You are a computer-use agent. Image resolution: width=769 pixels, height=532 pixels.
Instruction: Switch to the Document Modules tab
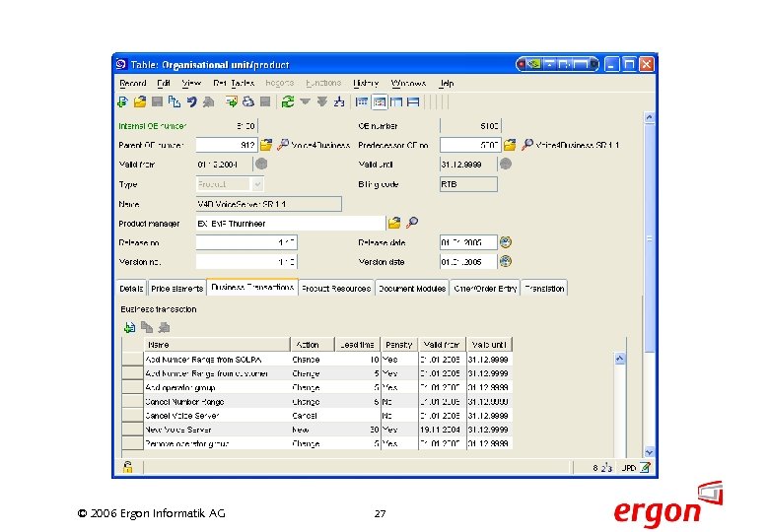(412, 289)
